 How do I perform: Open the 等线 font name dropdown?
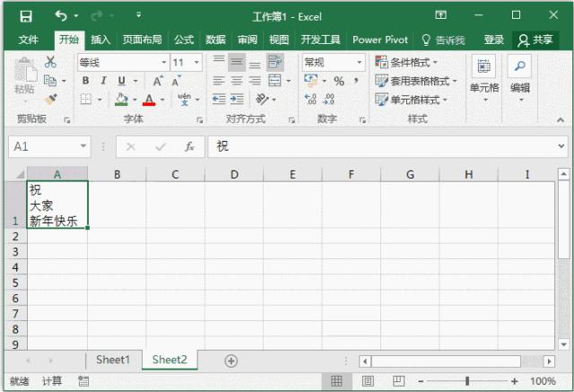tap(164, 63)
